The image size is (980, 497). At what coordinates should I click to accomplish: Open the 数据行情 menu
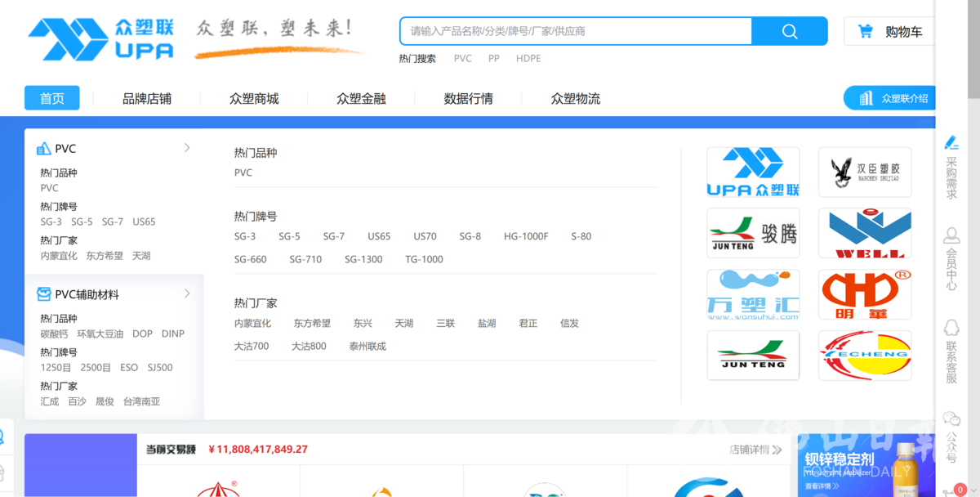tap(468, 99)
